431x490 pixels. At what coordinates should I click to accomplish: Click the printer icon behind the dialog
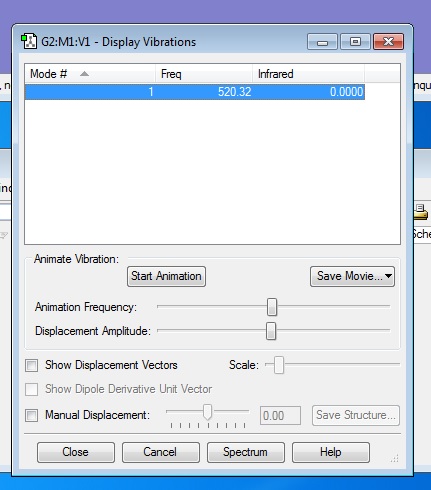[420, 212]
